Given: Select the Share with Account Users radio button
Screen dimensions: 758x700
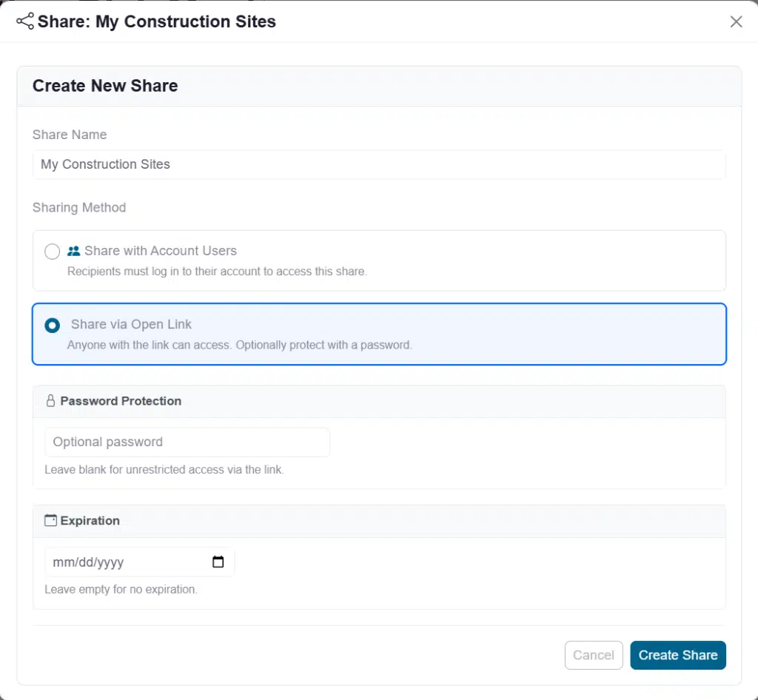Looking at the screenshot, I should coord(53,252).
